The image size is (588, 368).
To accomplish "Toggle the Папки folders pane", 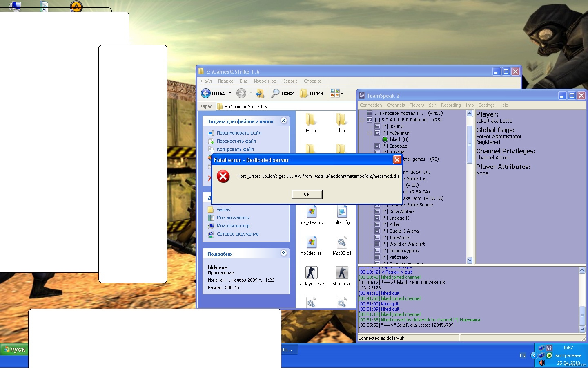I will pyautogui.click(x=311, y=93).
